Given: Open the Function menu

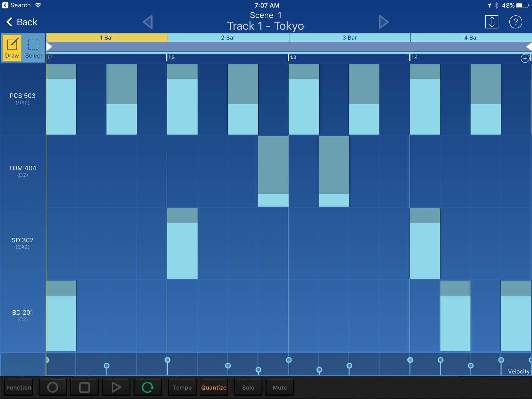Looking at the screenshot, I should 19,387.
